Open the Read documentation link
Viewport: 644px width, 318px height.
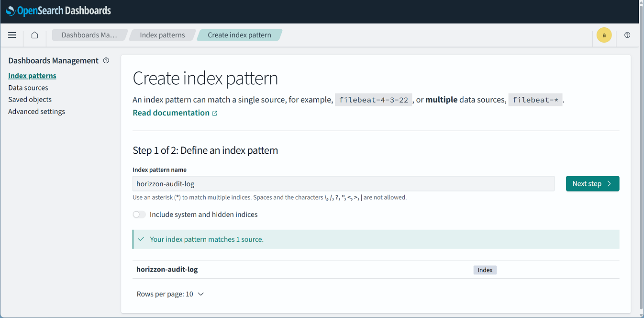click(175, 113)
